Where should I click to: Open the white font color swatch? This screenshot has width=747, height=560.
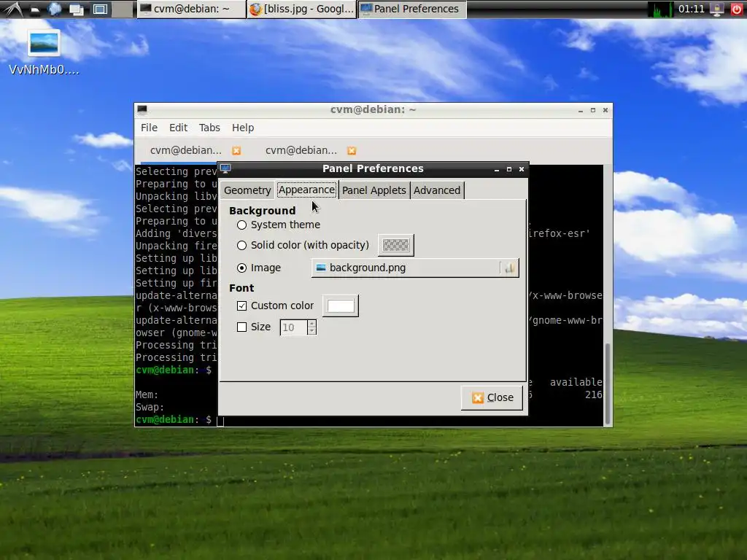[x=341, y=306]
